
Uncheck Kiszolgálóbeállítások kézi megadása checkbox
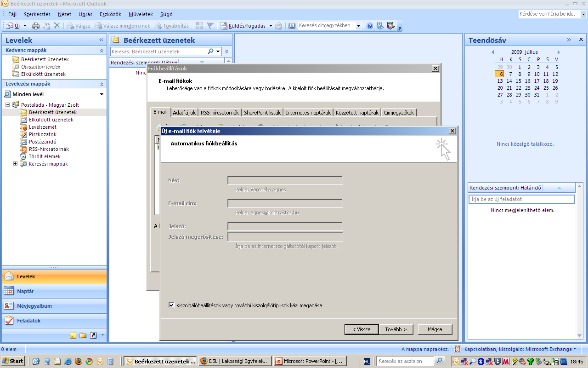coord(172,305)
